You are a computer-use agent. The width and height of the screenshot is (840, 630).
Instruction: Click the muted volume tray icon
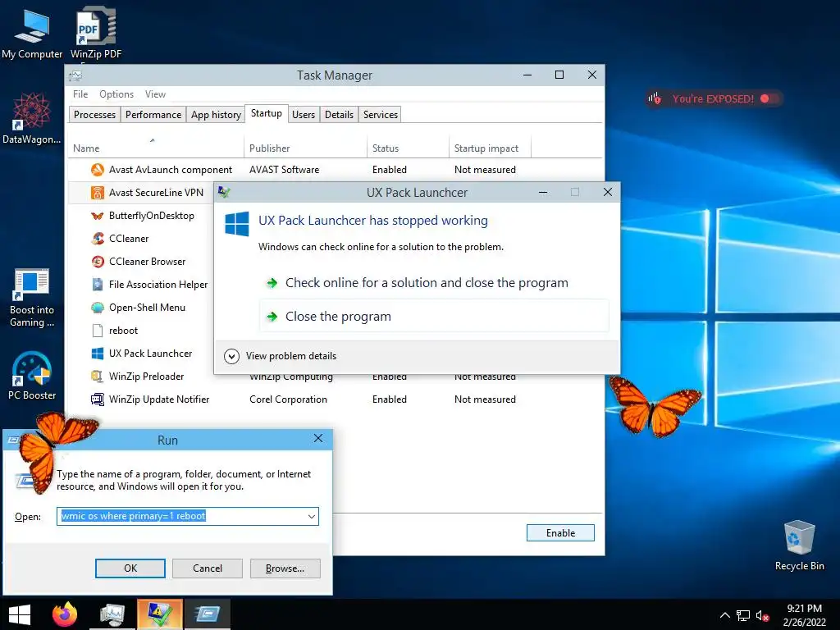pyautogui.click(x=762, y=616)
